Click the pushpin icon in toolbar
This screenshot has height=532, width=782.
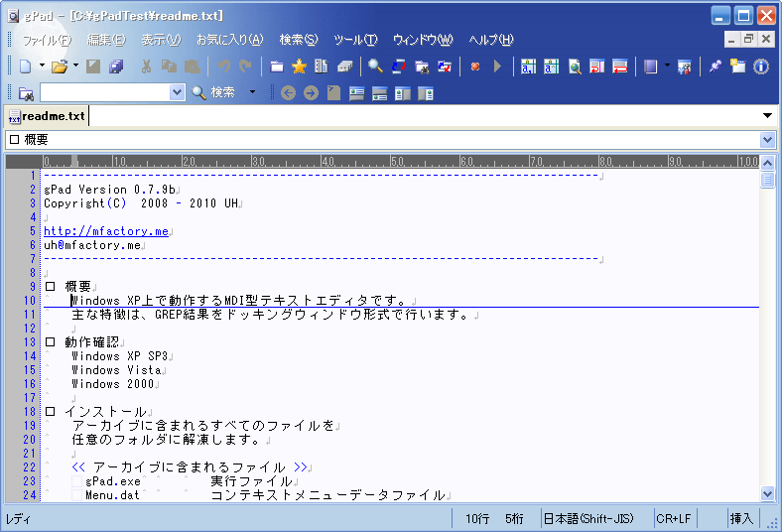point(715,66)
